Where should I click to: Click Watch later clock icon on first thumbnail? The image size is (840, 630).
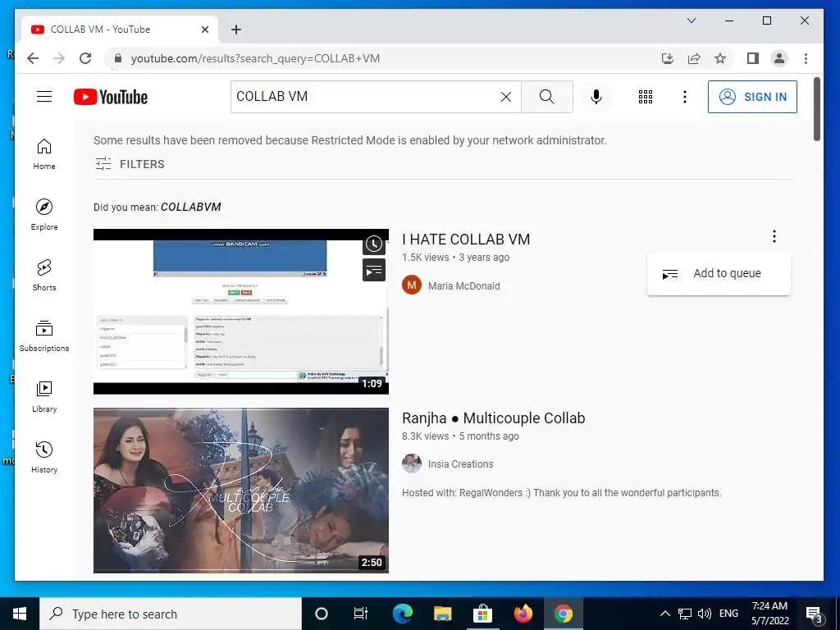click(x=374, y=244)
